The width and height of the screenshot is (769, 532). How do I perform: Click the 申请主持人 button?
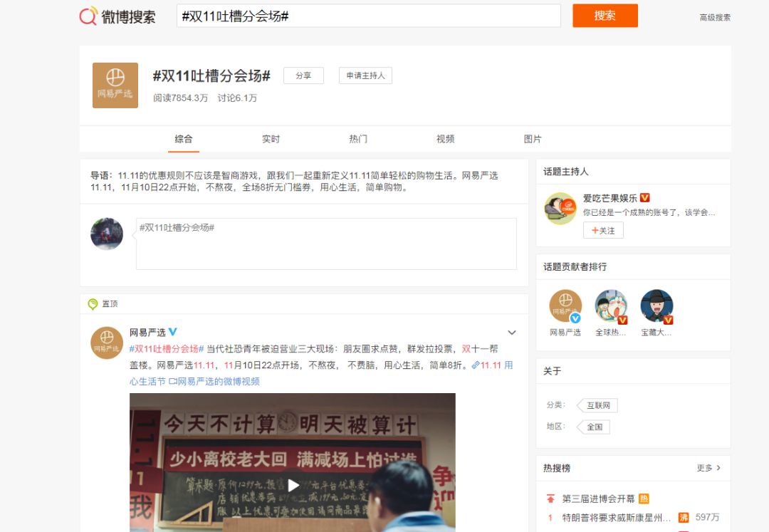point(365,75)
